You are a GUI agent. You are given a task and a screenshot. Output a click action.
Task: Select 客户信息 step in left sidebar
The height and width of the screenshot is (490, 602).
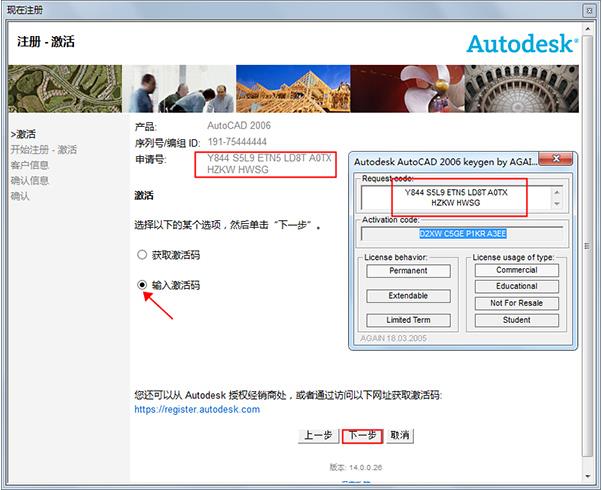(30, 165)
